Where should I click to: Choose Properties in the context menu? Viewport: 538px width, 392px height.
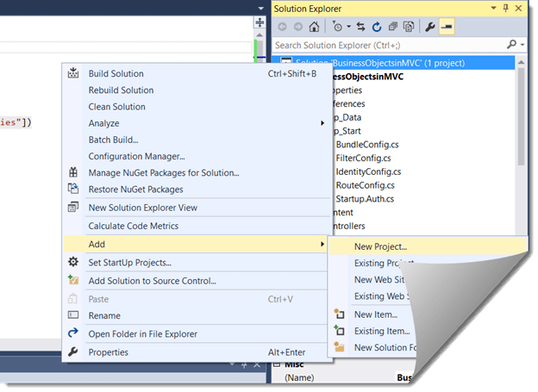point(197,352)
